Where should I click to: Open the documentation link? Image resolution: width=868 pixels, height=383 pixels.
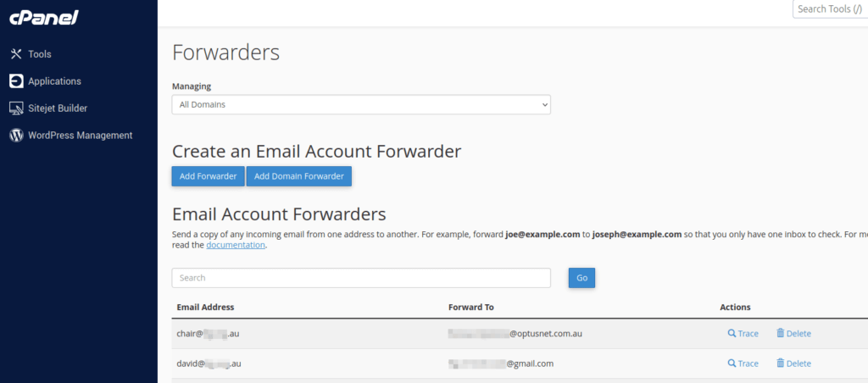tap(236, 246)
